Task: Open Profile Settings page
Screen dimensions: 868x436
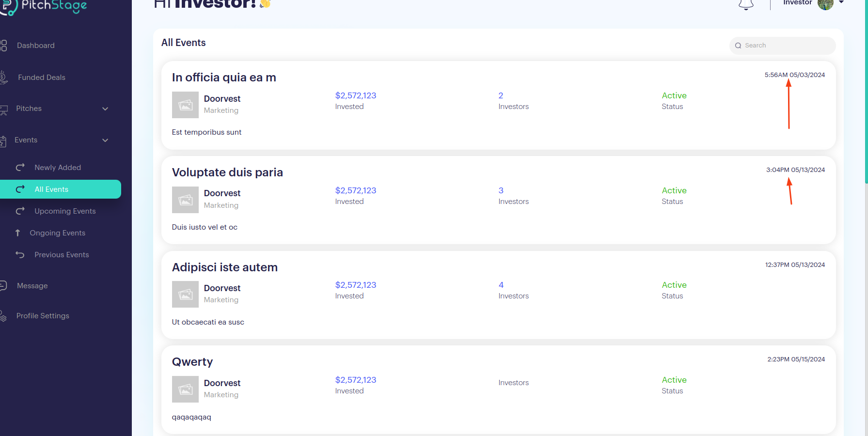Action: click(x=43, y=316)
